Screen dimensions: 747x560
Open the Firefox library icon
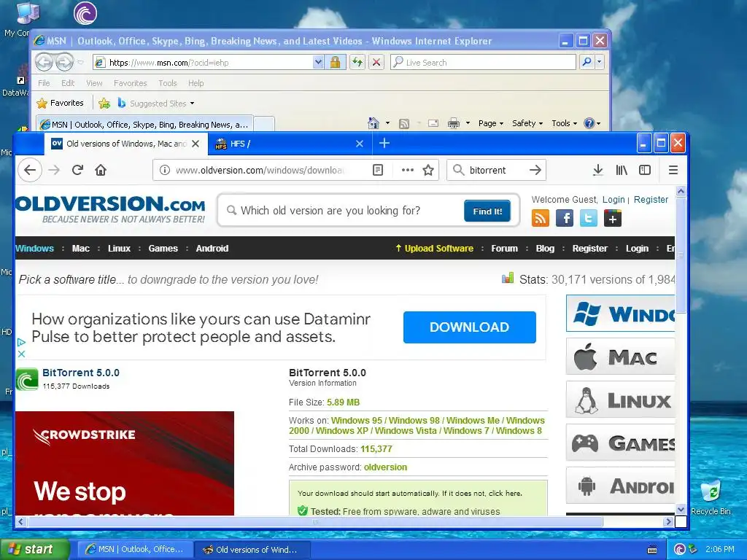622,170
